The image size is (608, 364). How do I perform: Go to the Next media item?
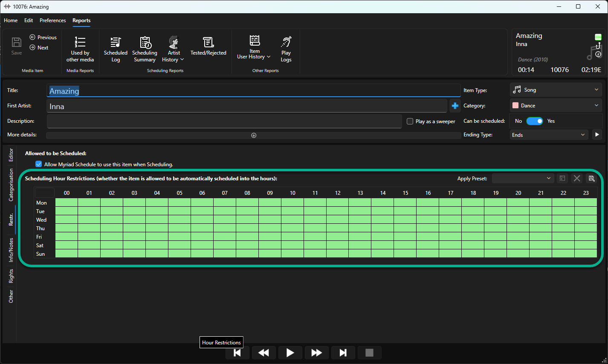pyautogui.click(x=39, y=48)
